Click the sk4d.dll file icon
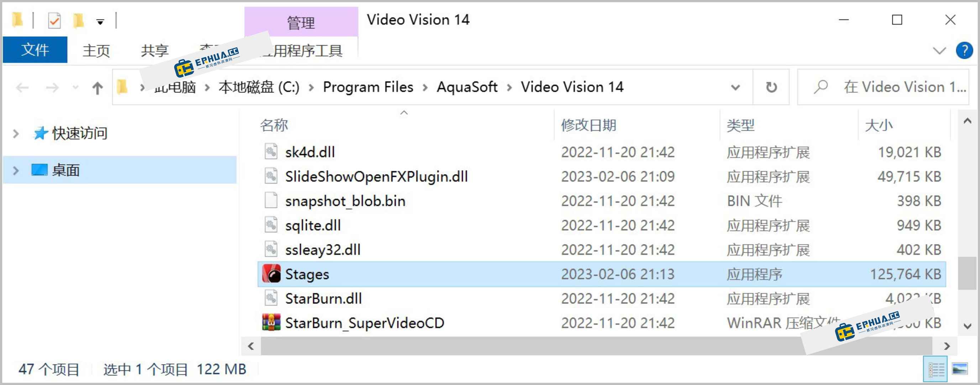 (271, 152)
